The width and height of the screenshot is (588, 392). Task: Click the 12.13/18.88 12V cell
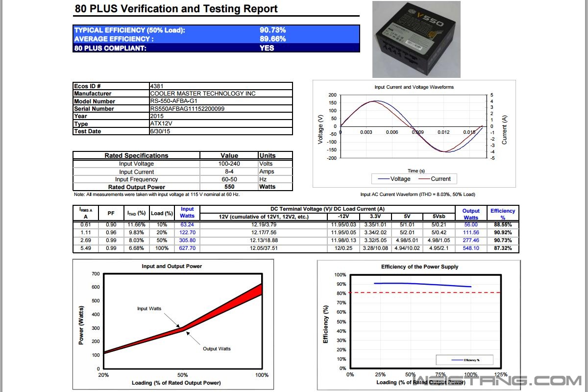click(x=264, y=241)
